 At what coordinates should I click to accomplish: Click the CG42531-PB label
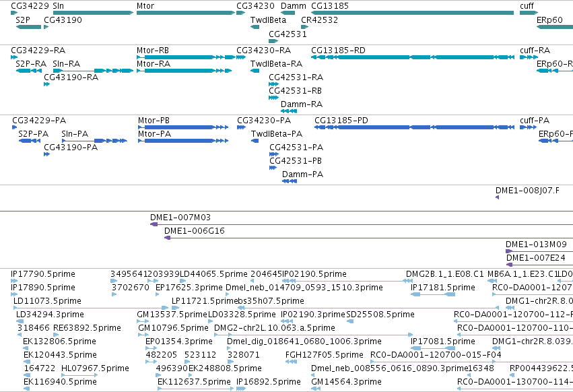point(296,161)
